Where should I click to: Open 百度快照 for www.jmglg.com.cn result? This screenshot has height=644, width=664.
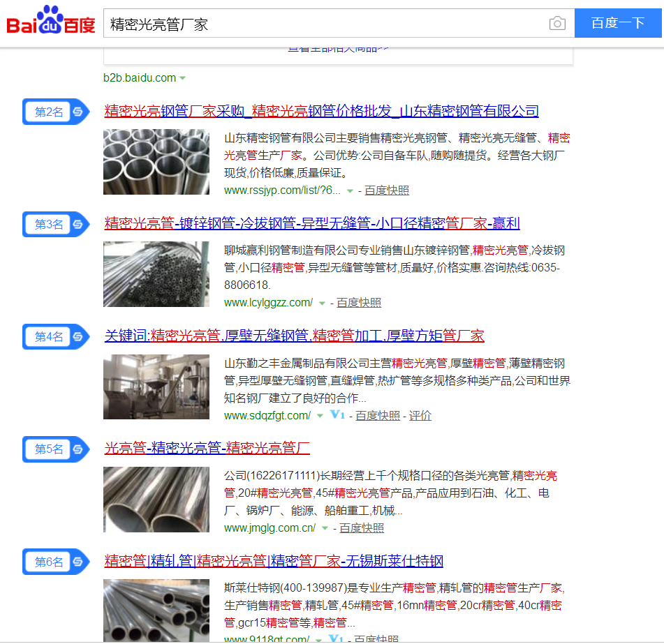[362, 528]
